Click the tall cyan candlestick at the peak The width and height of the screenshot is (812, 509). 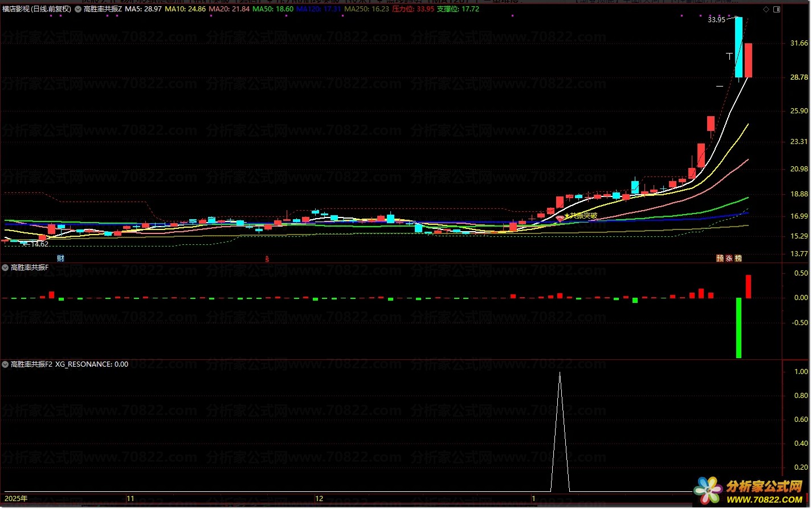738,47
